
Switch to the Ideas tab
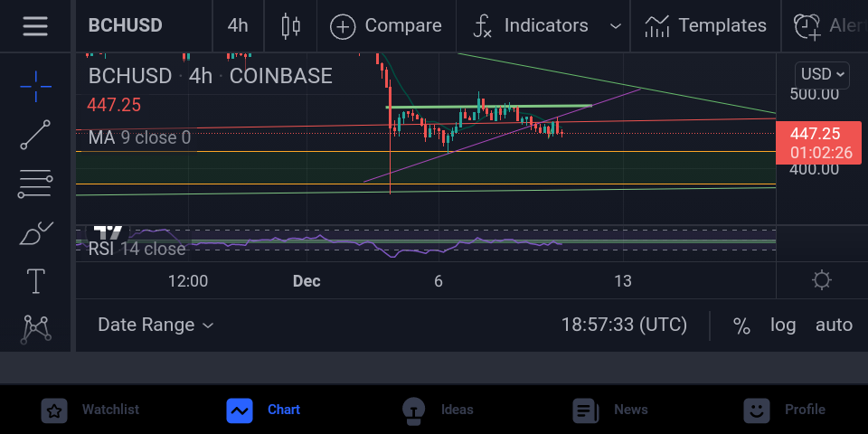click(x=438, y=410)
